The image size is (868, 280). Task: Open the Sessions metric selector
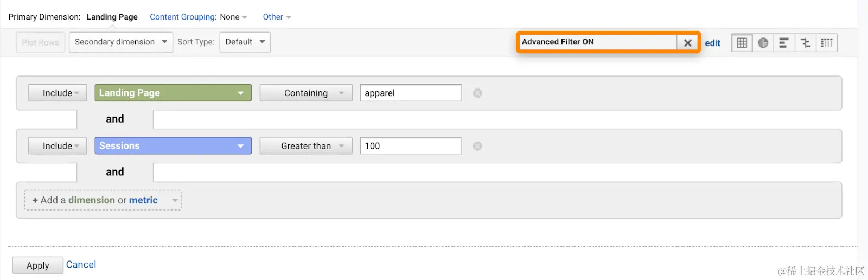(x=173, y=146)
